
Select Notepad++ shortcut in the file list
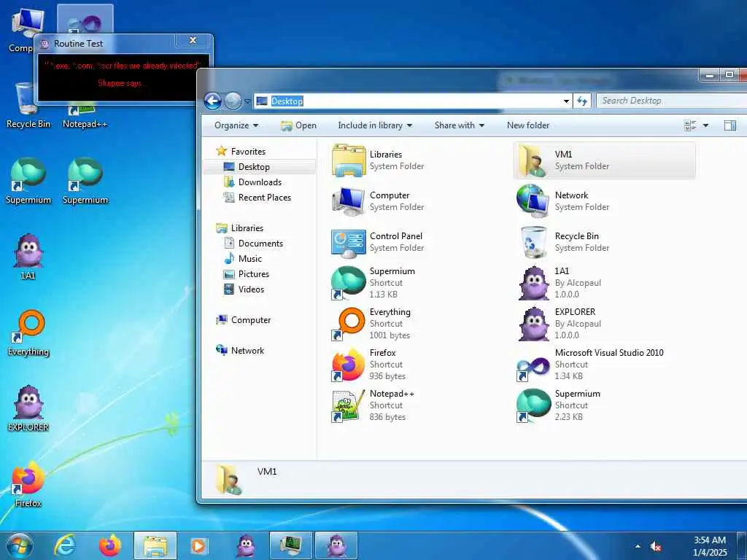[419, 405]
